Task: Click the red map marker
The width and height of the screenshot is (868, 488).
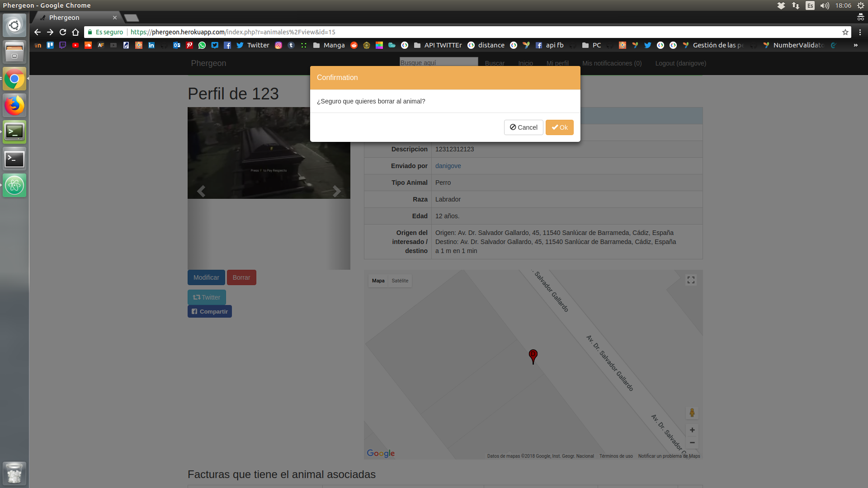Action: (x=533, y=357)
